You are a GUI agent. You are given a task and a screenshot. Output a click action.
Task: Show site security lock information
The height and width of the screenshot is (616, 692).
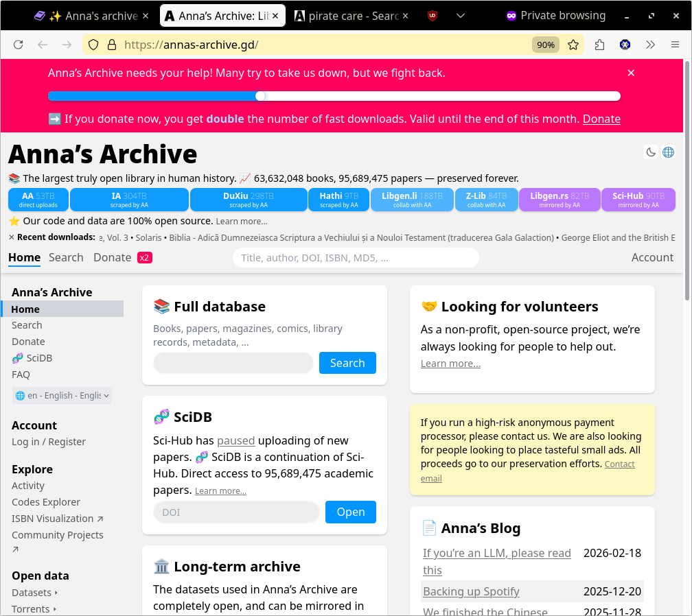(112, 45)
